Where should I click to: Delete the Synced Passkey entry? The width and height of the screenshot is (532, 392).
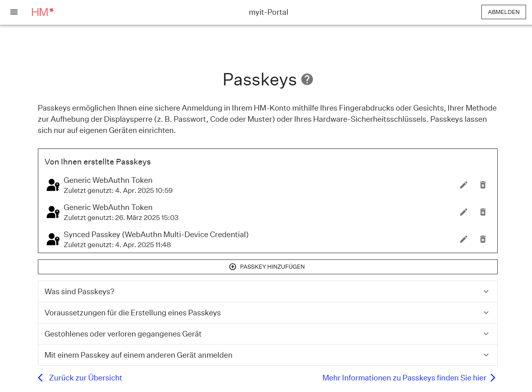(483, 239)
